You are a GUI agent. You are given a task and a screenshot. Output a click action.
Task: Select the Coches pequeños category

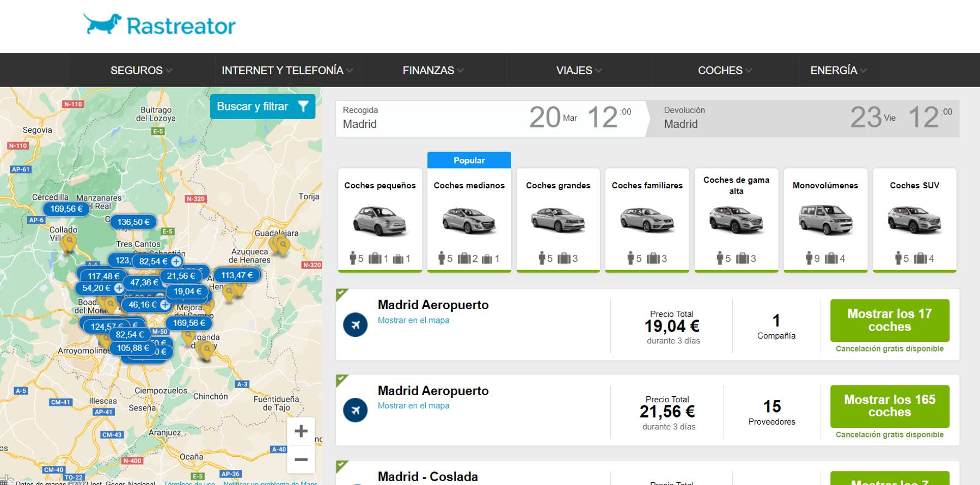coord(379,219)
